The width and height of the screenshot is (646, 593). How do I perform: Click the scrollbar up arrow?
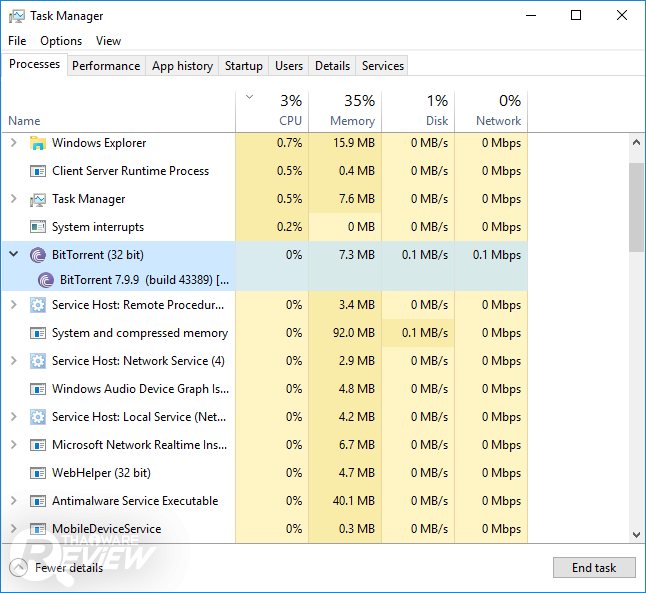pyautogui.click(x=637, y=143)
